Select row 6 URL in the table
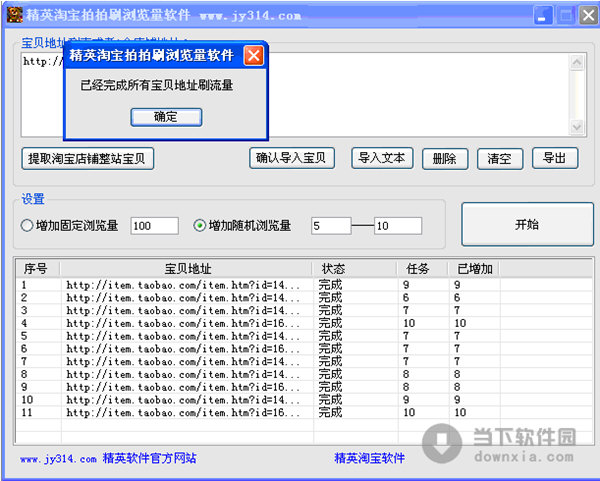The width and height of the screenshot is (600, 481). pyautogui.click(x=183, y=349)
